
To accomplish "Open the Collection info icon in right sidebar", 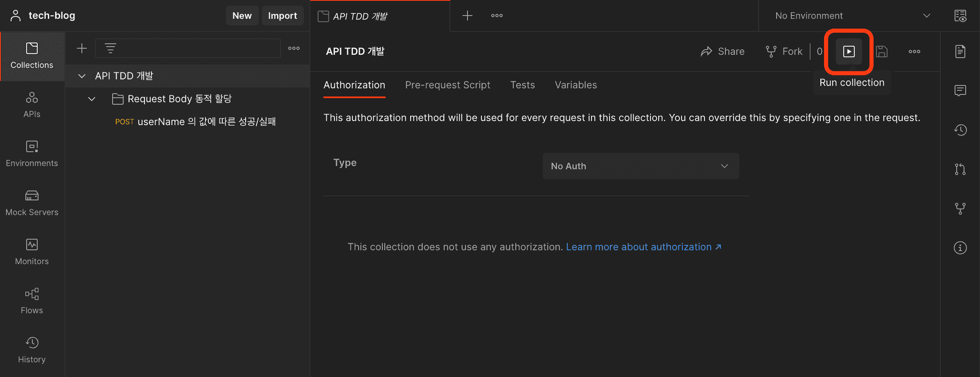I will [960, 248].
